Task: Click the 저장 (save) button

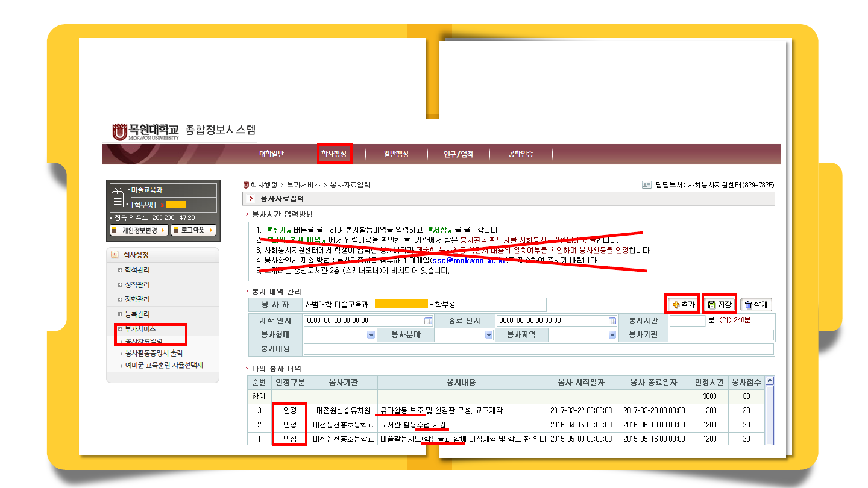Action: 719,305
